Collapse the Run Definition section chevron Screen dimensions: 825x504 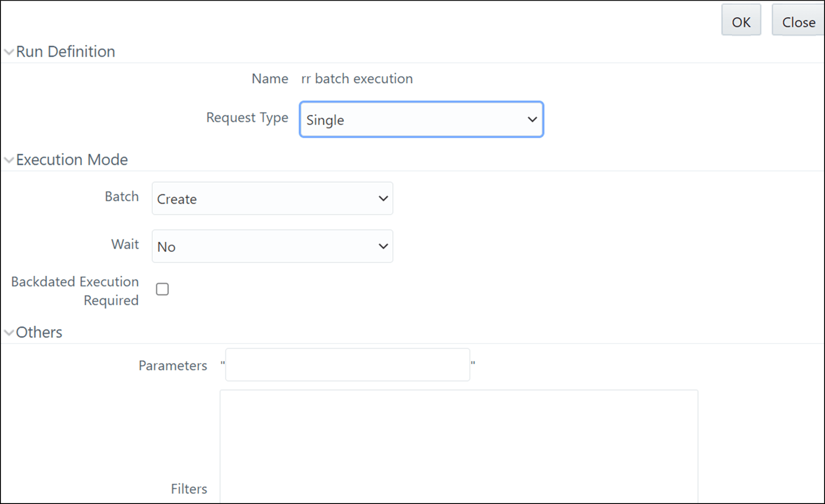click(9, 52)
